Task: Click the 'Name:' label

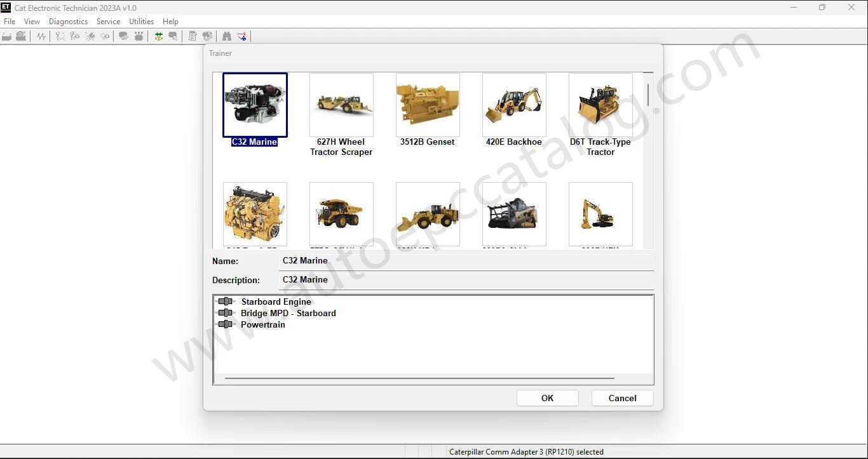Action: (x=226, y=261)
